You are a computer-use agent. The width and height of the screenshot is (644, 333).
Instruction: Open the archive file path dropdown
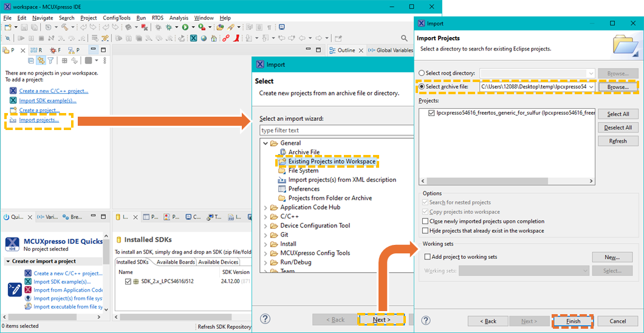click(x=591, y=87)
